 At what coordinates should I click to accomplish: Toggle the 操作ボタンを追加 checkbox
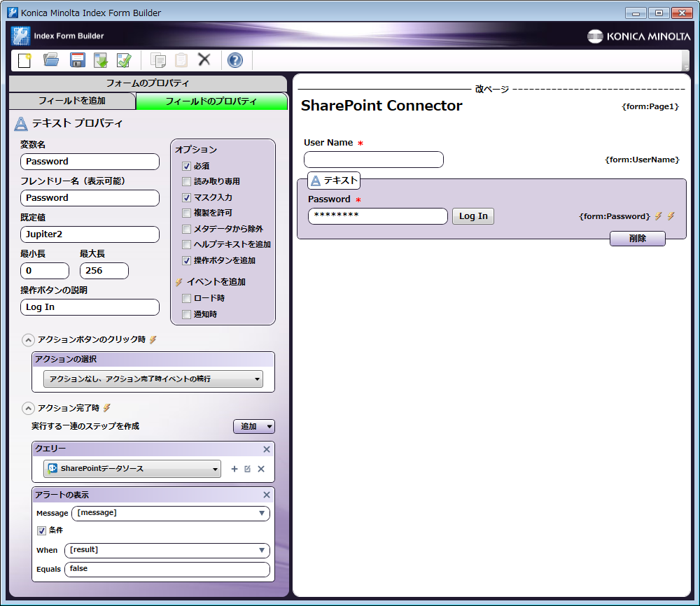coord(187,260)
